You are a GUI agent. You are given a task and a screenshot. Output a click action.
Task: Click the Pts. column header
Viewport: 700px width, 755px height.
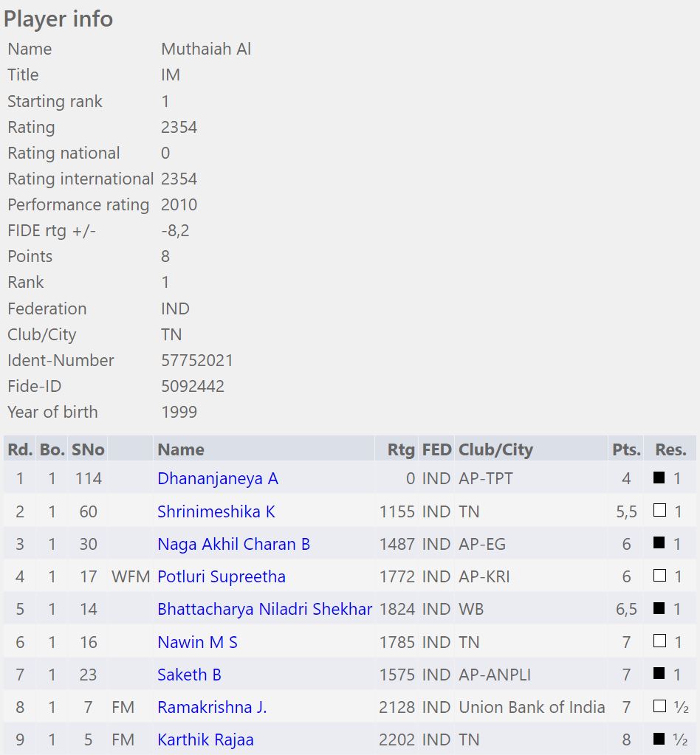coord(626,449)
